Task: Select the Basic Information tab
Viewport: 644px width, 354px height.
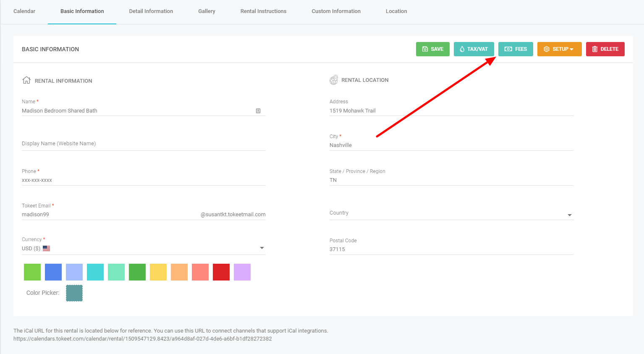Action: click(x=82, y=11)
